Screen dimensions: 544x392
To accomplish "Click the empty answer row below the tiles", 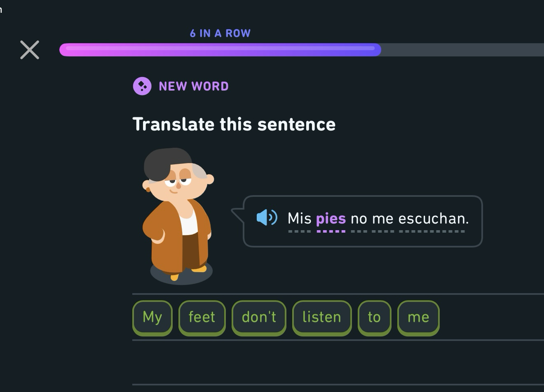I will point(338,362).
